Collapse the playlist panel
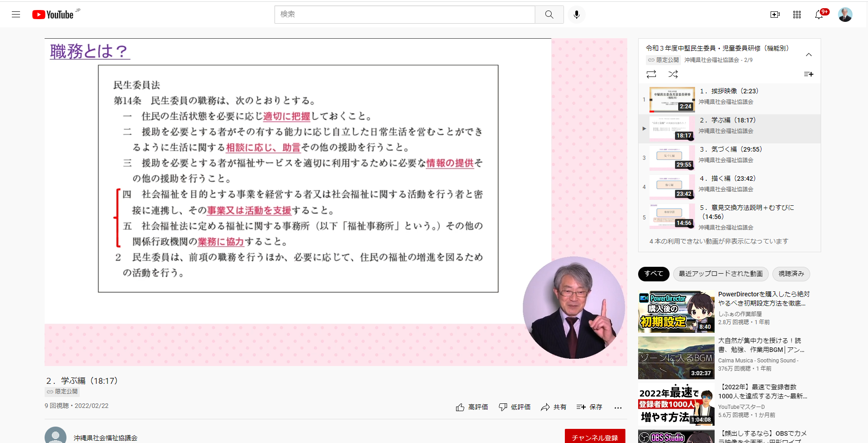868x443 pixels. tap(809, 55)
